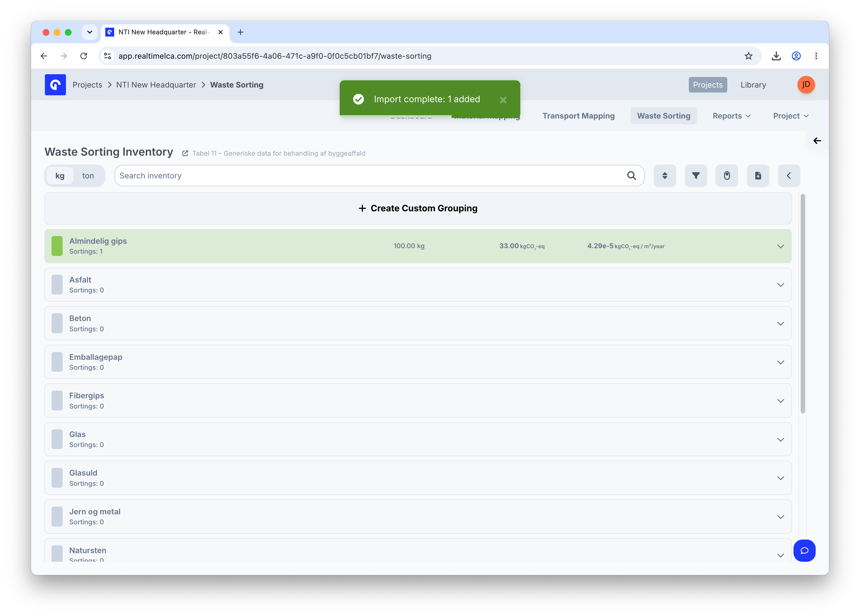Expand the Glas row
Viewport: 860px width, 616px height.
pyautogui.click(x=781, y=439)
